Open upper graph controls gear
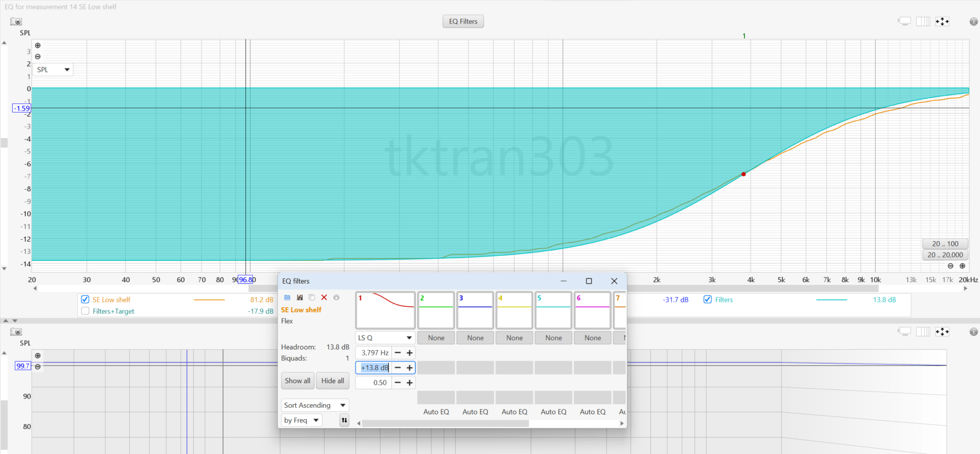980x454 pixels. click(974, 22)
